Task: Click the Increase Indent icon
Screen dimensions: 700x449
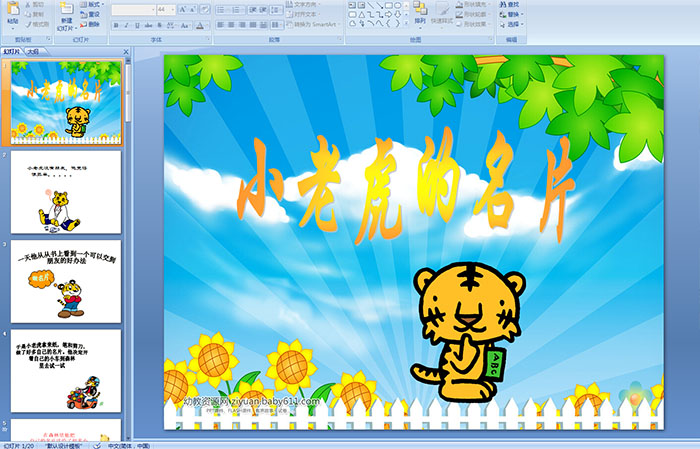Action: [x=263, y=10]
